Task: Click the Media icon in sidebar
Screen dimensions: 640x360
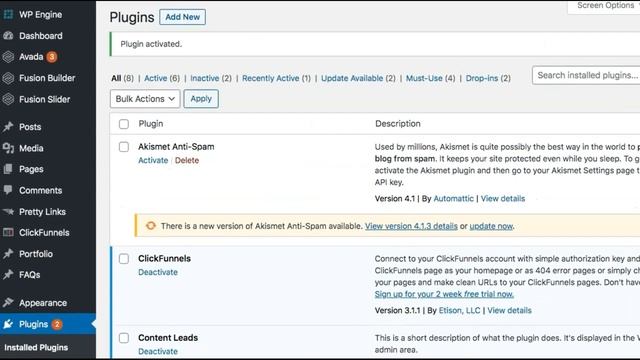Action: (x=8, y=148)
